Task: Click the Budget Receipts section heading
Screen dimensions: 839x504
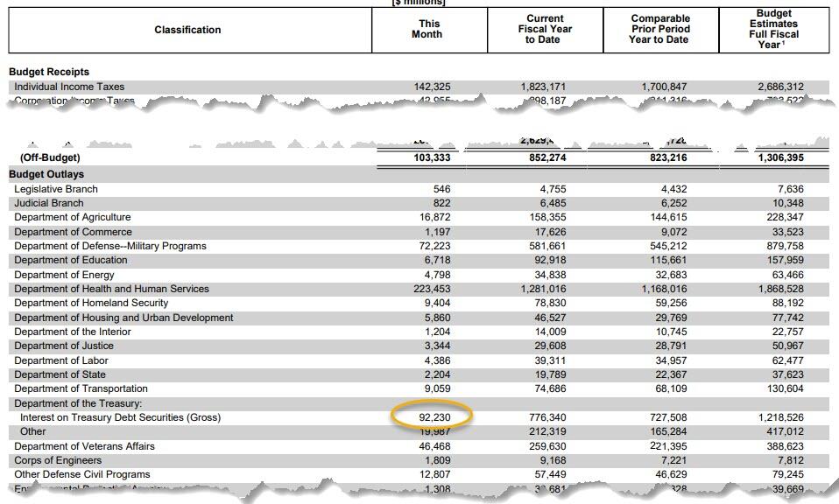Action: [49, 72]
